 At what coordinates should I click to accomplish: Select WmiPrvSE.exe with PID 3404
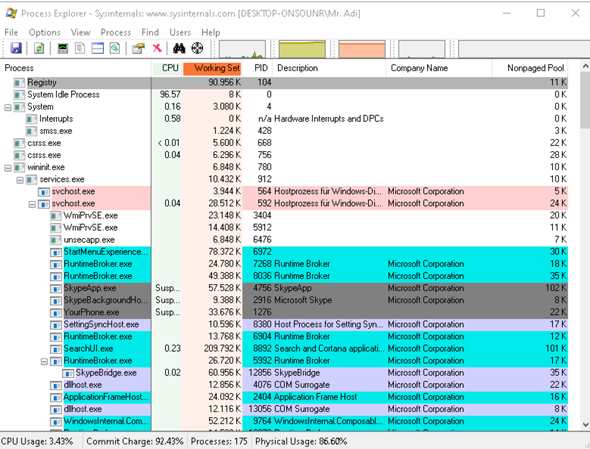point(284,215)
